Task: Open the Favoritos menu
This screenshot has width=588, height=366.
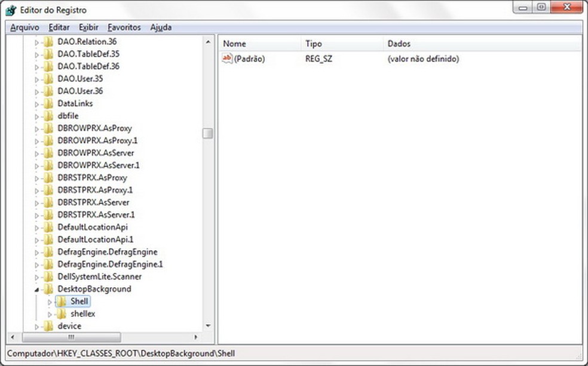Action: [x=124, y=27]
